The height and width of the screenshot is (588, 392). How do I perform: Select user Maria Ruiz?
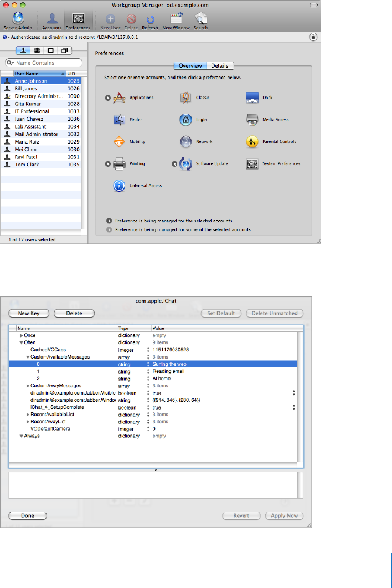[x=41, y=142]
